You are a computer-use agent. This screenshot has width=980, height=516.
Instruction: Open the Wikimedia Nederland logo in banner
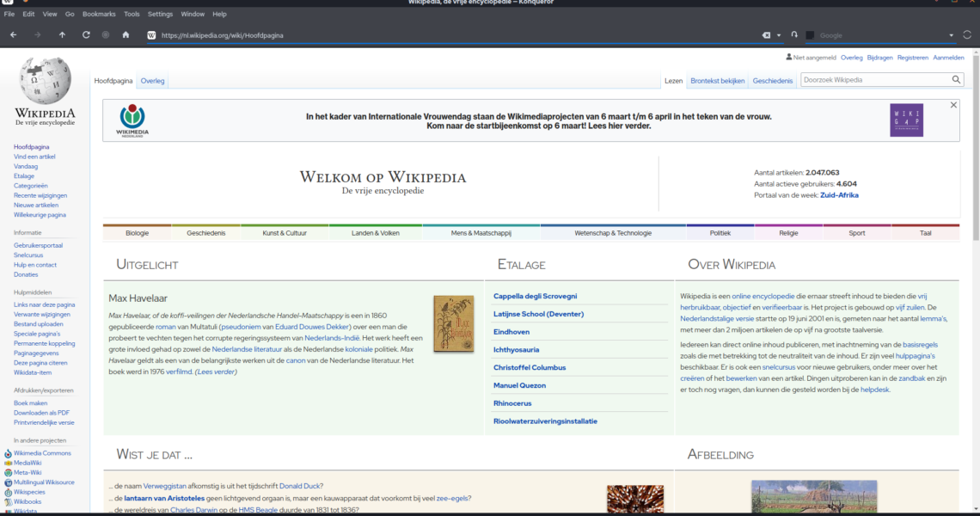[132, 120]
